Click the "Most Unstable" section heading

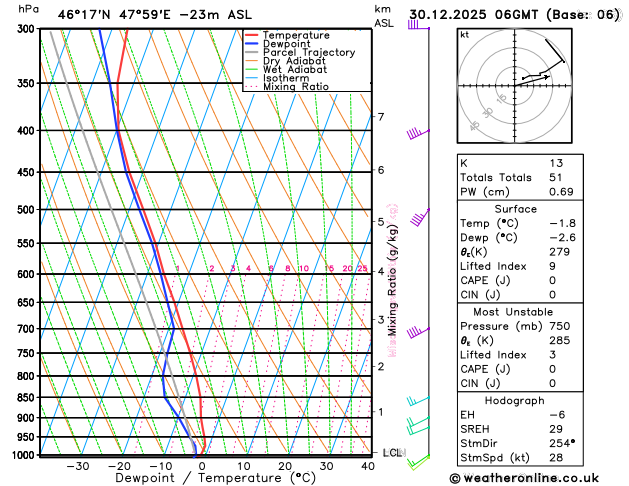pos(513,312)
